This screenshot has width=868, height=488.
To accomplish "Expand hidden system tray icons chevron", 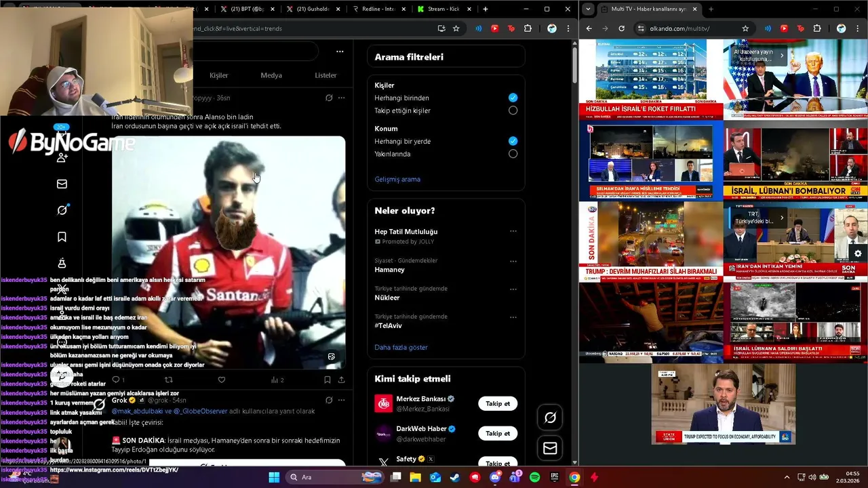I will [x=787, y=477].
